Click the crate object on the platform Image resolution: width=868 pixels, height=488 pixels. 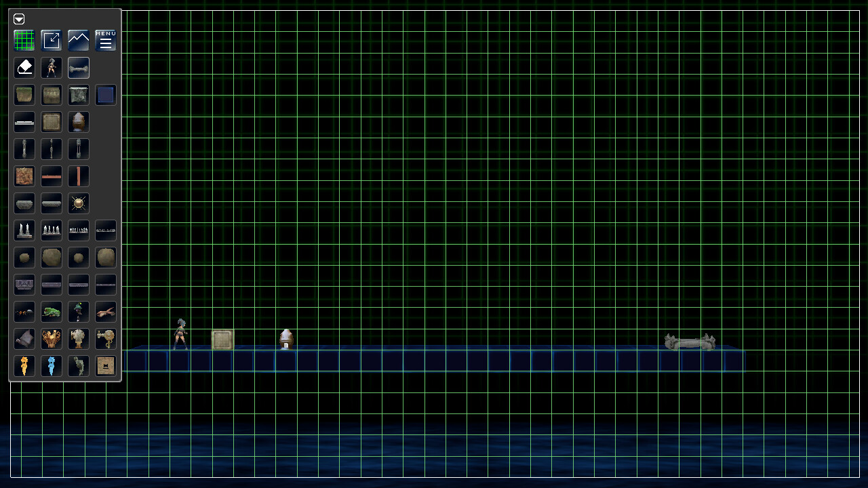point(222,340)
